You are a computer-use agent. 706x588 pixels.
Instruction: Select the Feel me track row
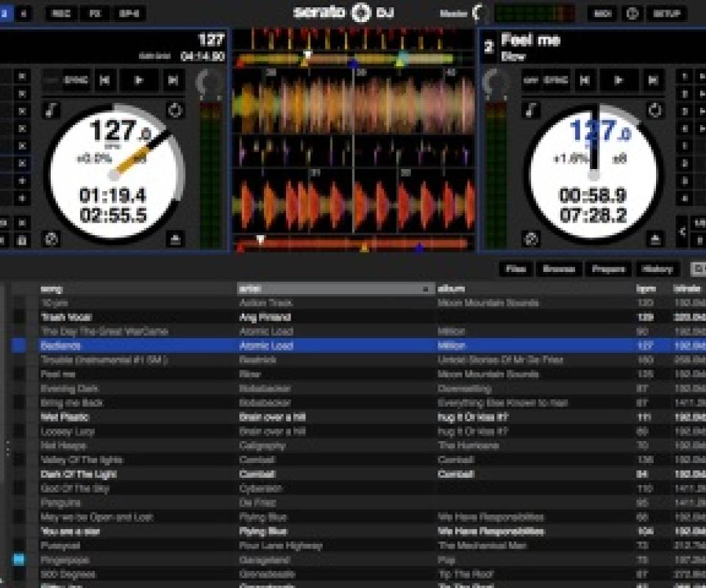point(358,374)
